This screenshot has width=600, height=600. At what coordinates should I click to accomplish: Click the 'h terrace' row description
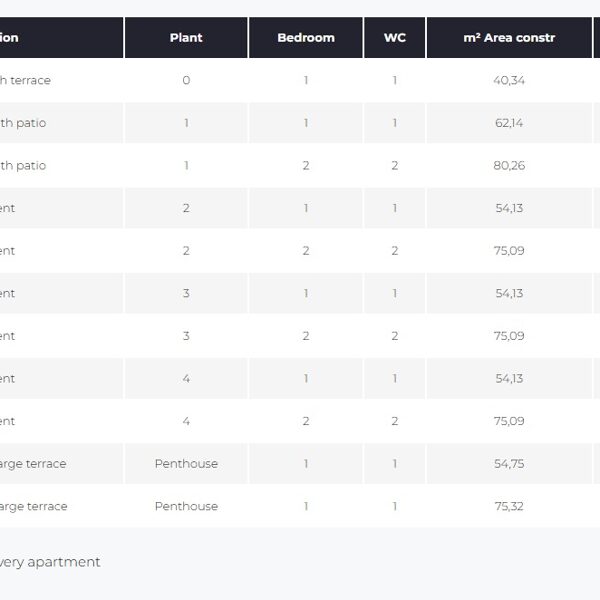tap(26, 80)
